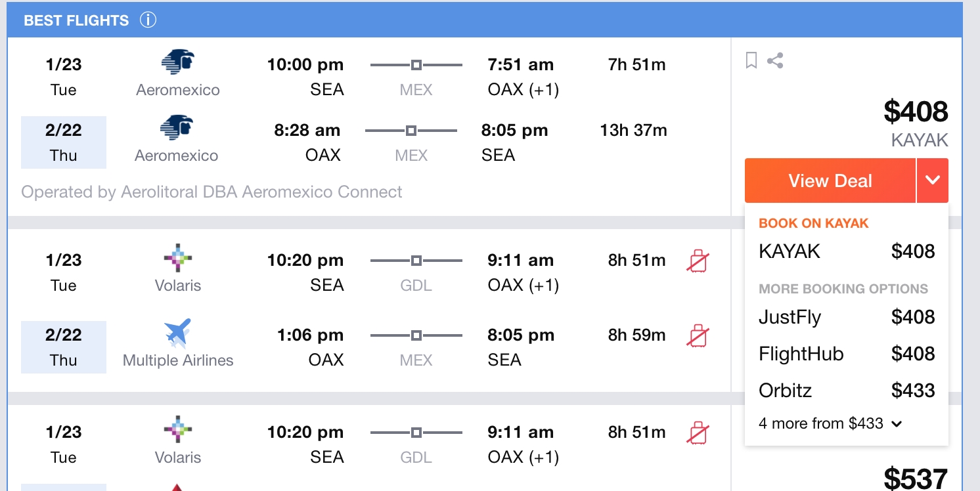Click the $537 price on the third result
The width and height of the screenshot is (980, 491).
(x=916, y=478)
